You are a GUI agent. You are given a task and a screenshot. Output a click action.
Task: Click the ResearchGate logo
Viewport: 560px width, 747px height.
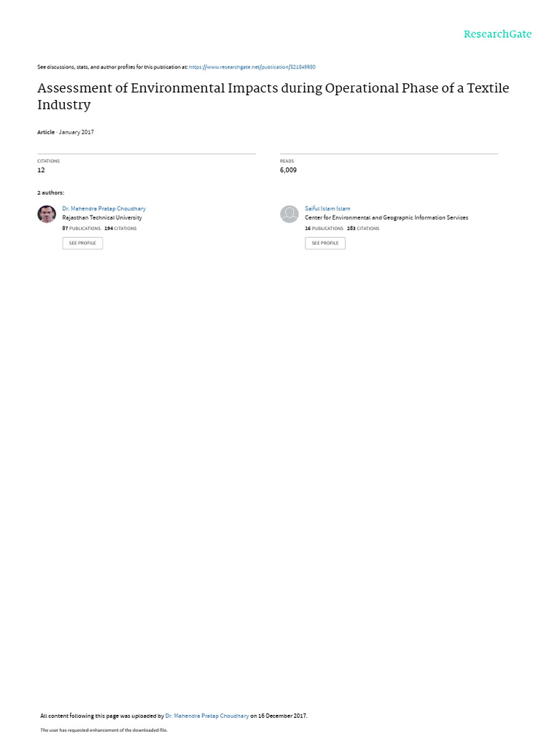[x=497, y=34]
